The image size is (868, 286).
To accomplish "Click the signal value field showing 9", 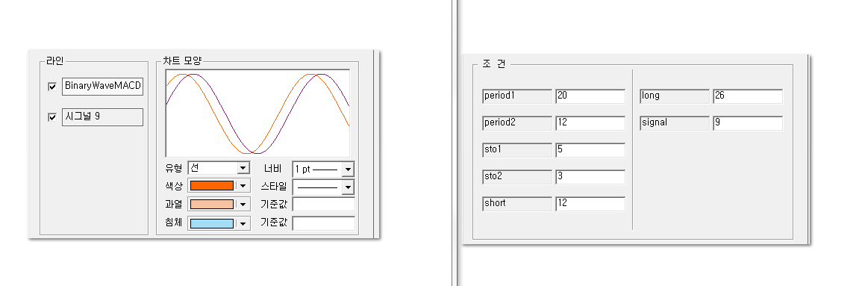I will click(x=748, y=123).
